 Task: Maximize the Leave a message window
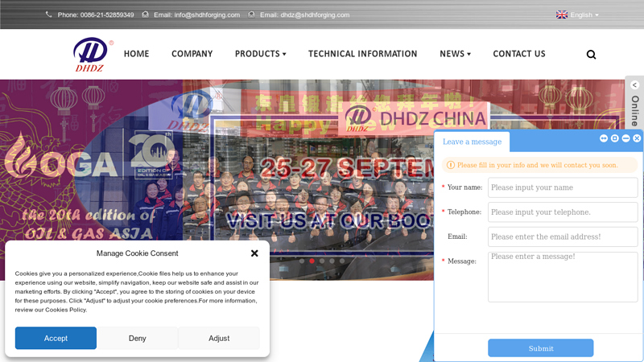tap(614, 138)
